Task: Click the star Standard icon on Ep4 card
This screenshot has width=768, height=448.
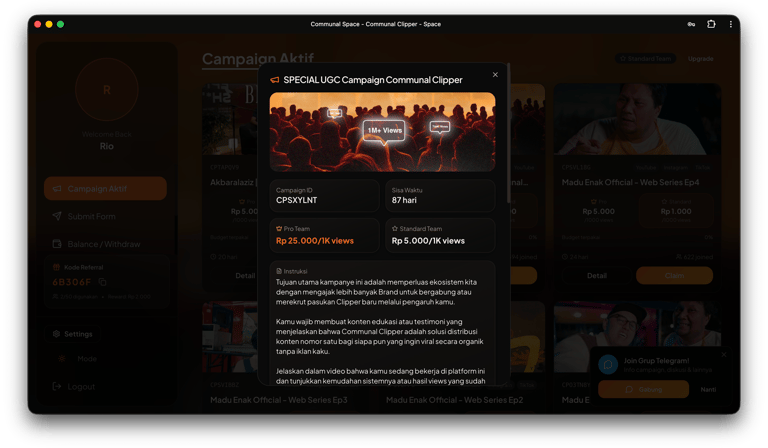Action: 664,202
